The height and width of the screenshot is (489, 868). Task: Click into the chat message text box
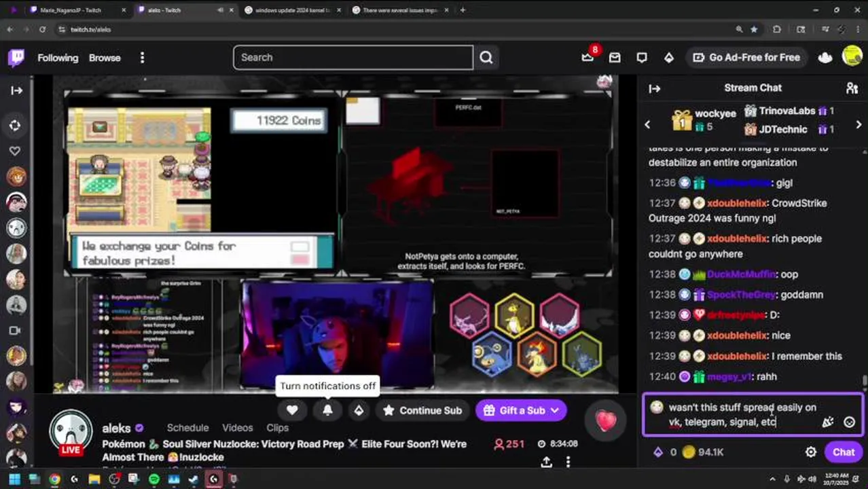coord(742,414)
